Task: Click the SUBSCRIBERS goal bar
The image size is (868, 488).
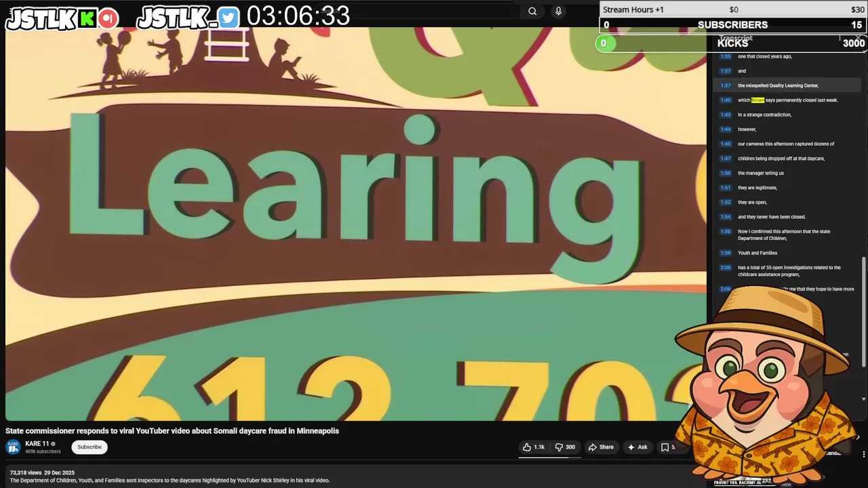Action: point(732,24)
